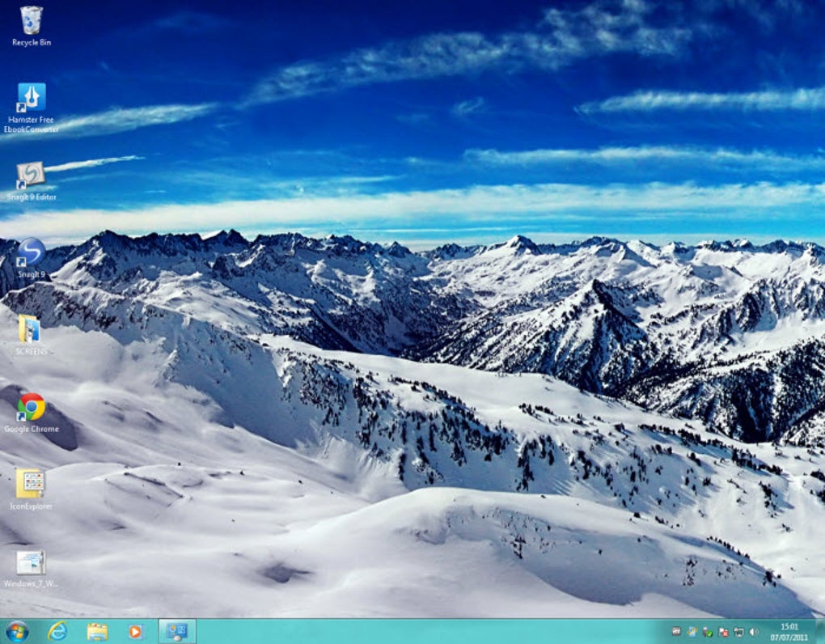The width and height of the screenshot is (825, 644).
Task: Open the network tray icon
Action: (738, 632)
